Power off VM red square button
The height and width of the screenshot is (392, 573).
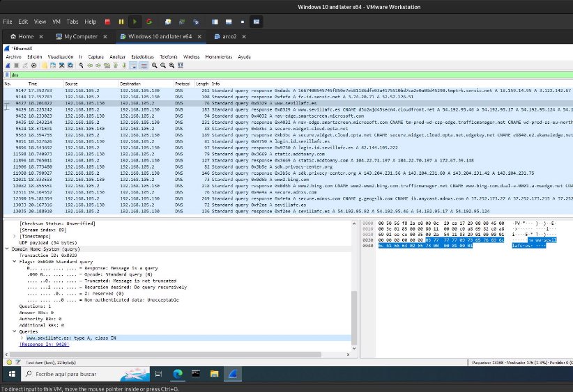coord(107,22)
